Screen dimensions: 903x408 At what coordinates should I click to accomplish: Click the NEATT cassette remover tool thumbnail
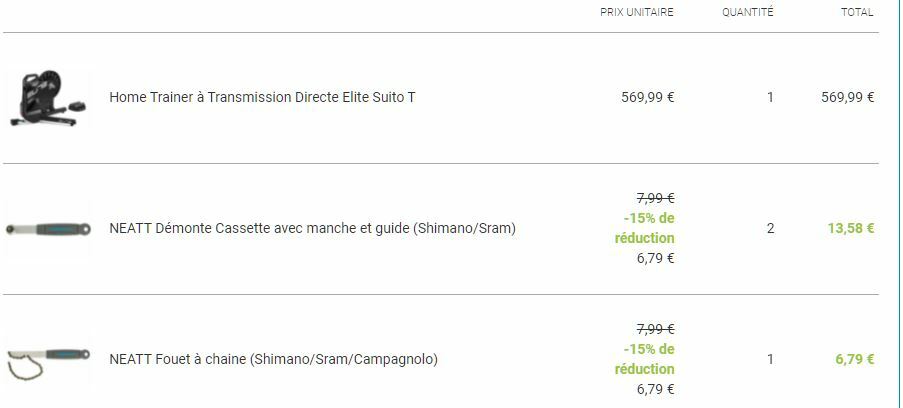tap(47, 229)
